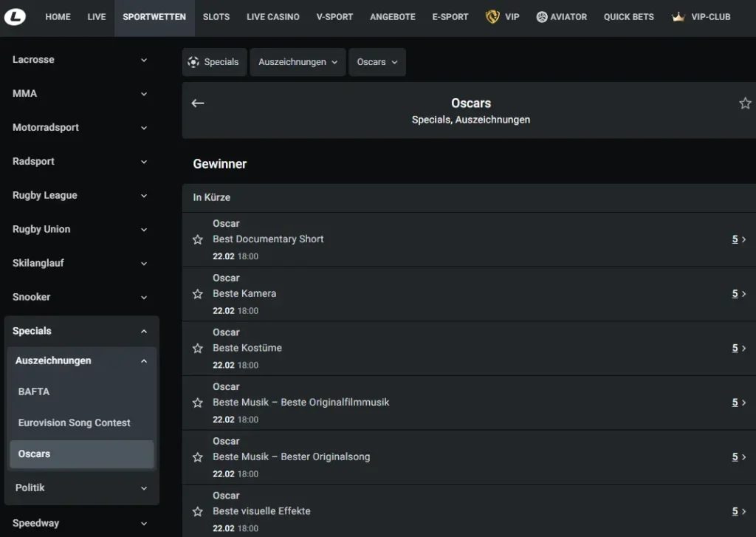
Task: Click the VIP-Club crown icon
Action: coord(678,17)
